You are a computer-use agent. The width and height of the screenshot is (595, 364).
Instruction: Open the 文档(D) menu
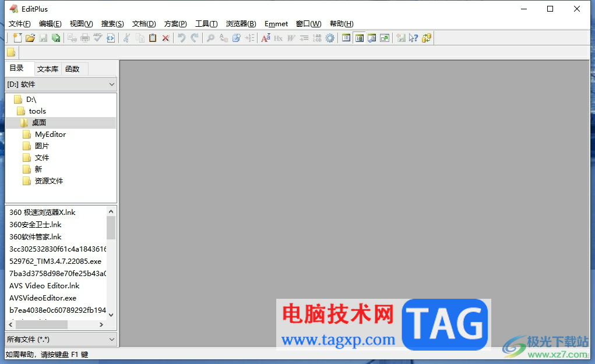coord(144,24)
